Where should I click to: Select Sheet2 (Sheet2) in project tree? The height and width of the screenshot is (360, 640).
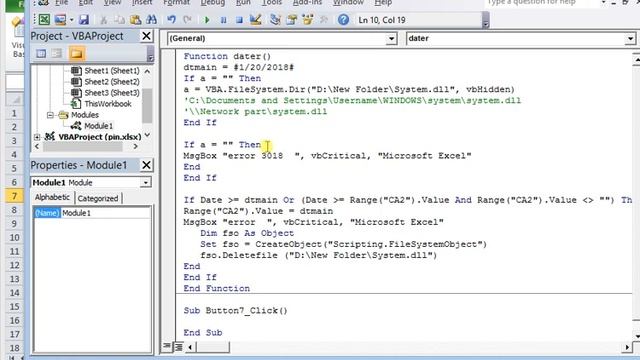[111, 82]
